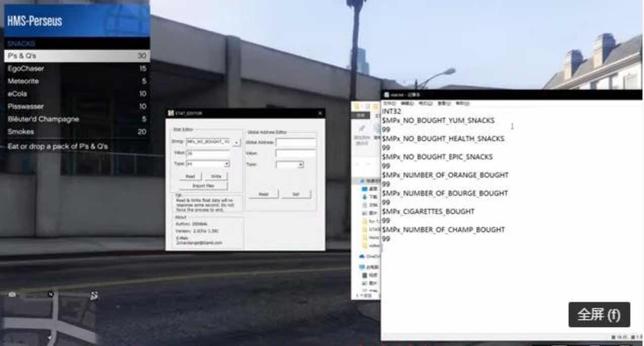
Task: Click the Value field in Stat Editor group
Action: [x=208, y=153]
